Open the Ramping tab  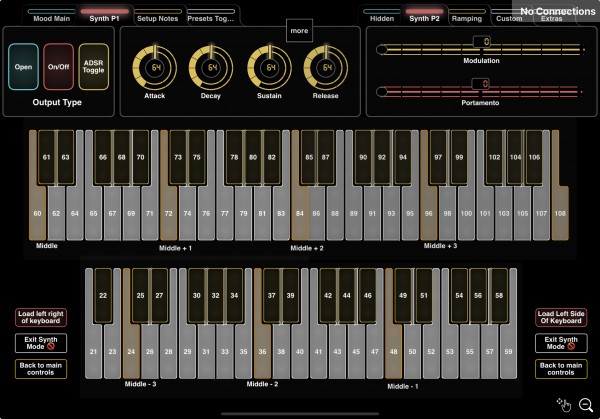(466, 16)
